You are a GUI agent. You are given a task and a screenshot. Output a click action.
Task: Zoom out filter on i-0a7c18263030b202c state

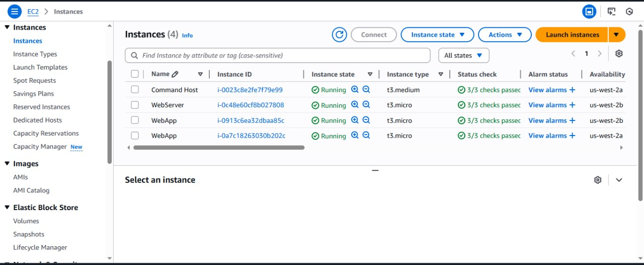point(366,135)
